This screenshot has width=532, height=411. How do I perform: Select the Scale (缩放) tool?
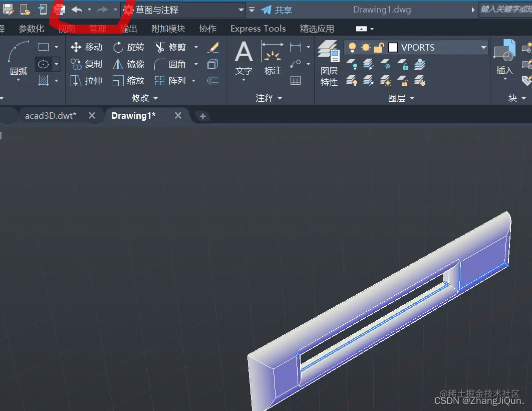129,81
